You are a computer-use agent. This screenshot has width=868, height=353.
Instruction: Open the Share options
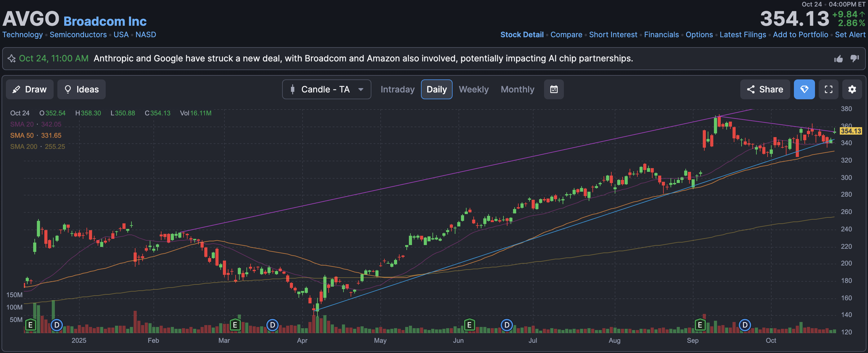(764, 89)
